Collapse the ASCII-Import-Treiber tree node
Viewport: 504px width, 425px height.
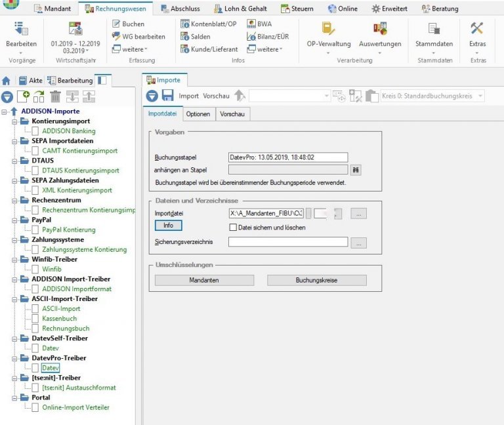coord(15,298)
